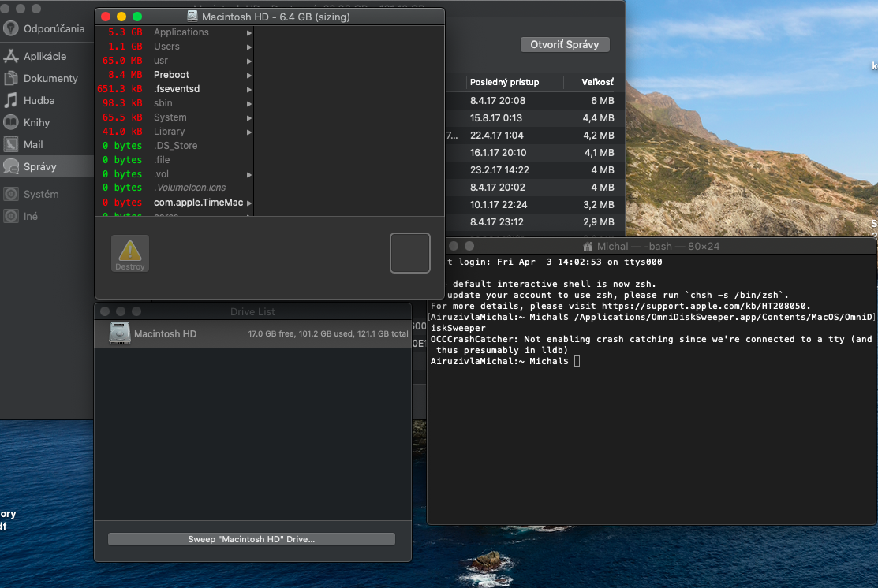878x588 pixels.
Task: Expand the usr folder arrow
Action: (249, 61)
